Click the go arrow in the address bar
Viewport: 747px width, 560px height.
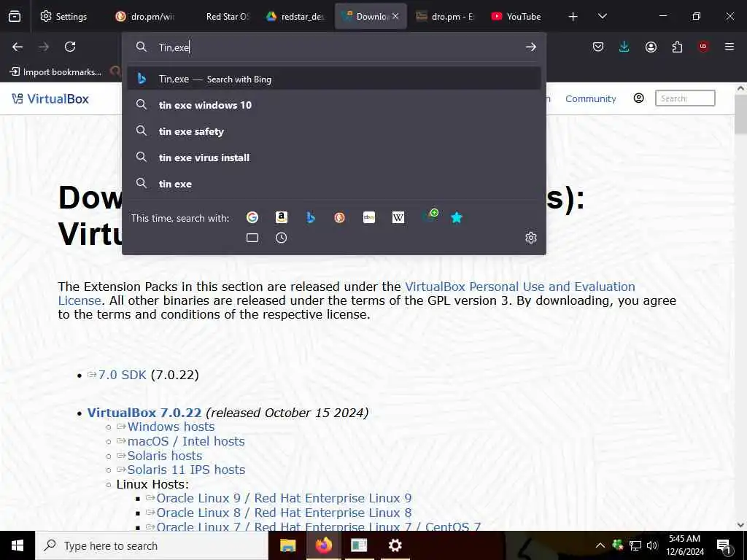531,47
